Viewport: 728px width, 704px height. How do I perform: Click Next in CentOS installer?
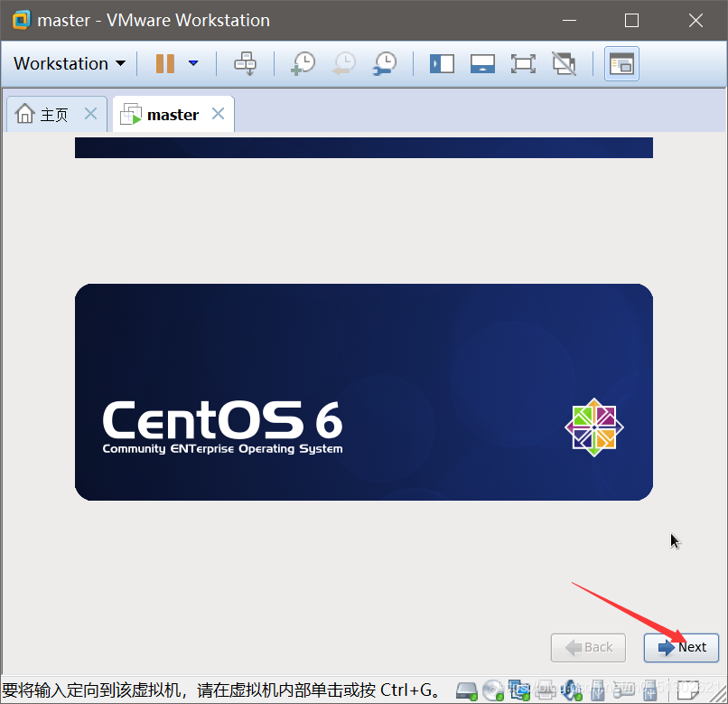point(681,647)
